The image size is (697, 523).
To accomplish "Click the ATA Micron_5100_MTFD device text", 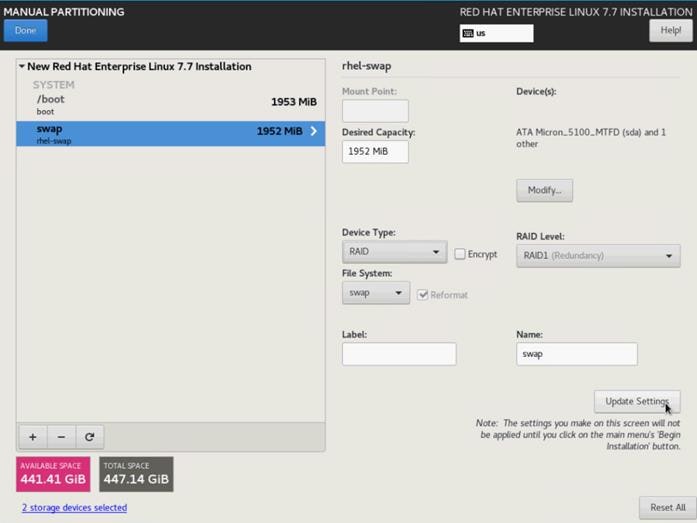I will point(591,138).
